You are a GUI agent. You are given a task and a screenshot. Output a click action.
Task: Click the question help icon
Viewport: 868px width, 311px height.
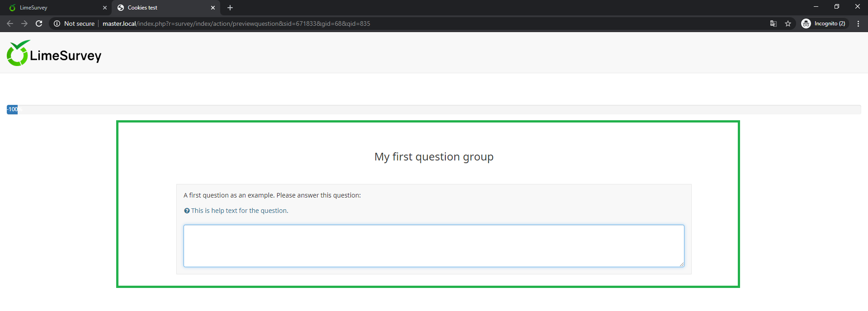tap(187, 211)
